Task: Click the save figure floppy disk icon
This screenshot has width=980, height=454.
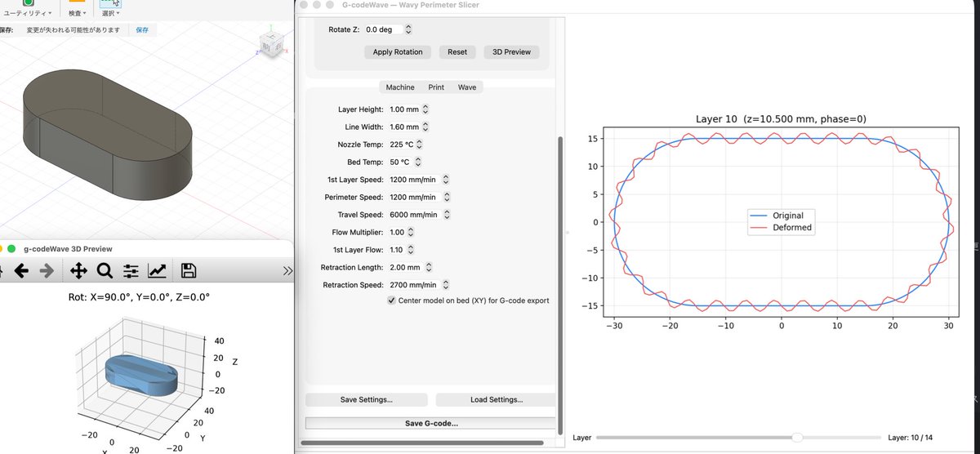Action: coord(188,270)
